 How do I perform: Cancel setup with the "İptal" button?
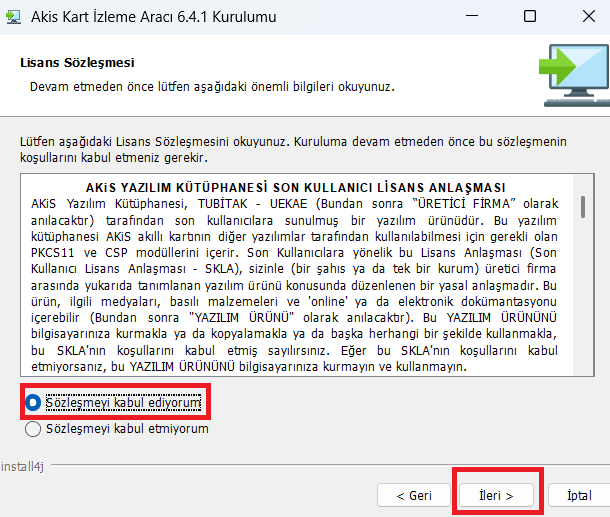pos(579,495)
